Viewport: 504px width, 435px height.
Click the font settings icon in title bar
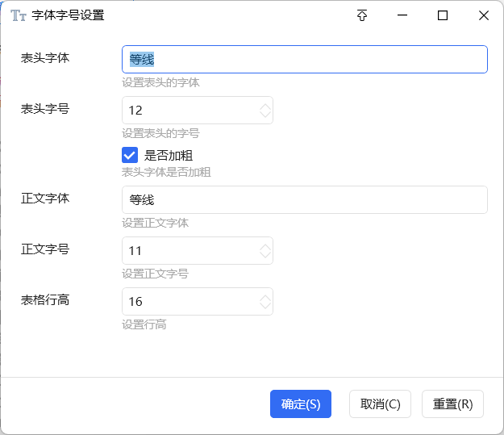(19, 15)
